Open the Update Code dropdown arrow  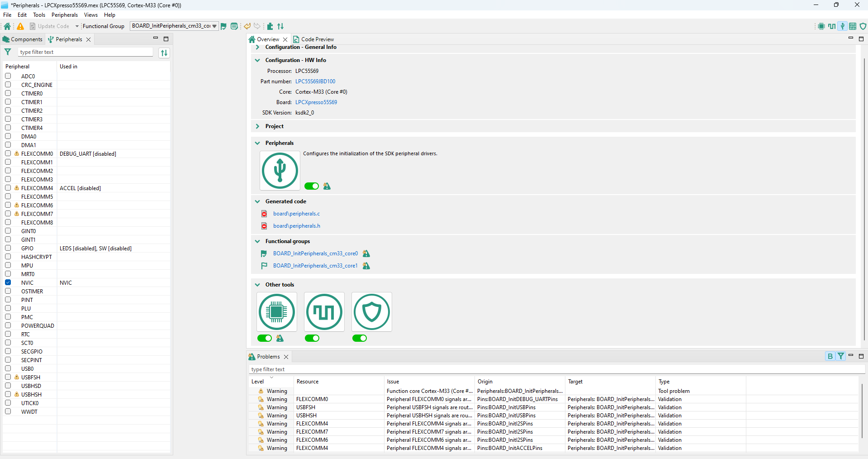click(x=77, y=26)
